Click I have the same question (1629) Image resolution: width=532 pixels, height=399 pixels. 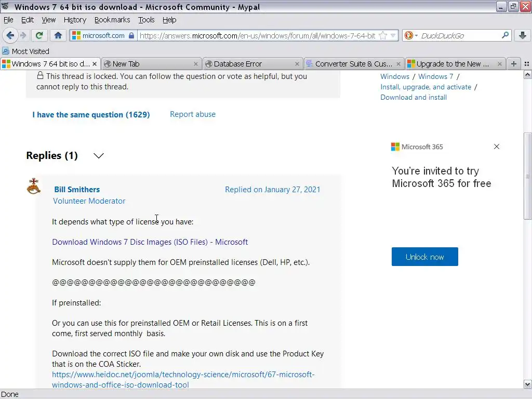[x=91, y=115]
